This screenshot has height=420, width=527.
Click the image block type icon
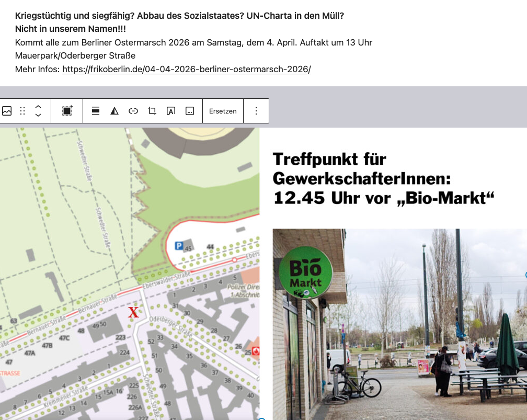[7, 111]
